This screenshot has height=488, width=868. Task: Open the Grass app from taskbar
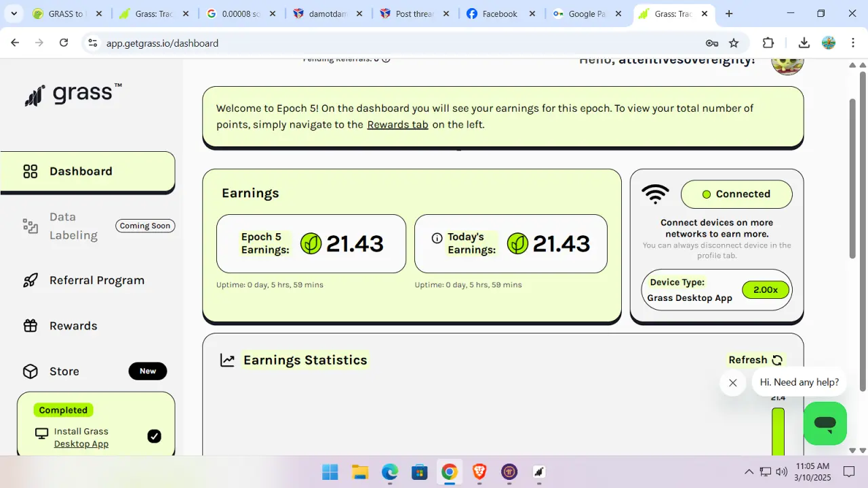[539, 472]
